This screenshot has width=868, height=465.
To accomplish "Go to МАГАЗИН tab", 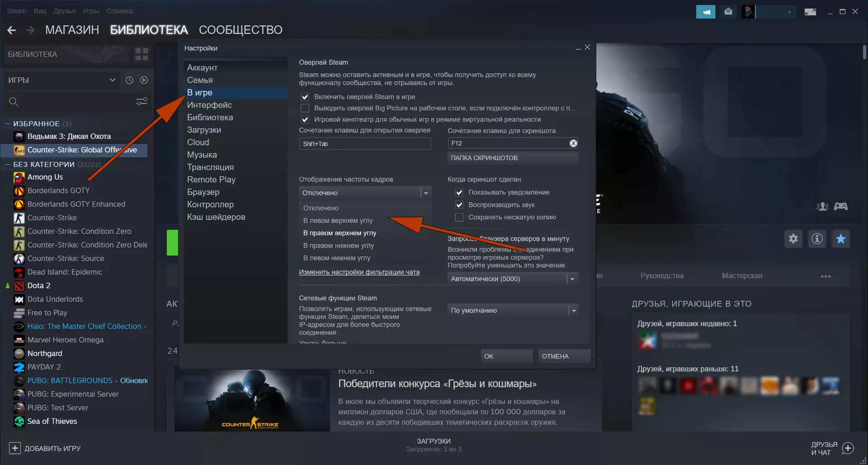I will 72,30.
